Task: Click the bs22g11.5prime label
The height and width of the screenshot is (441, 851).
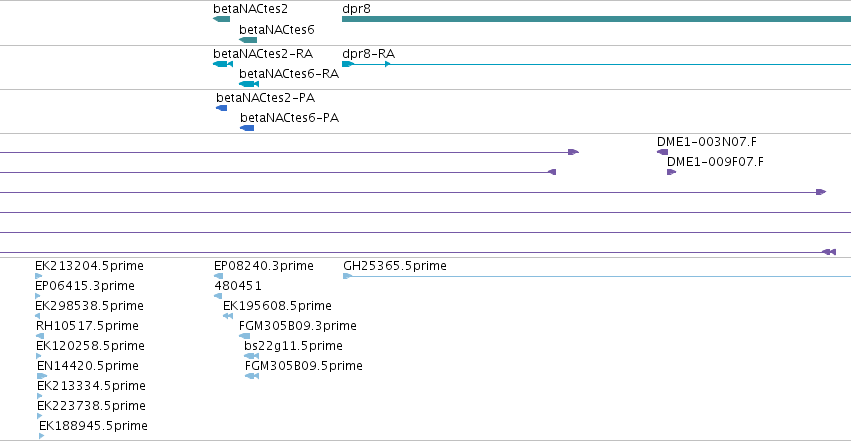Action: [294, 346]
